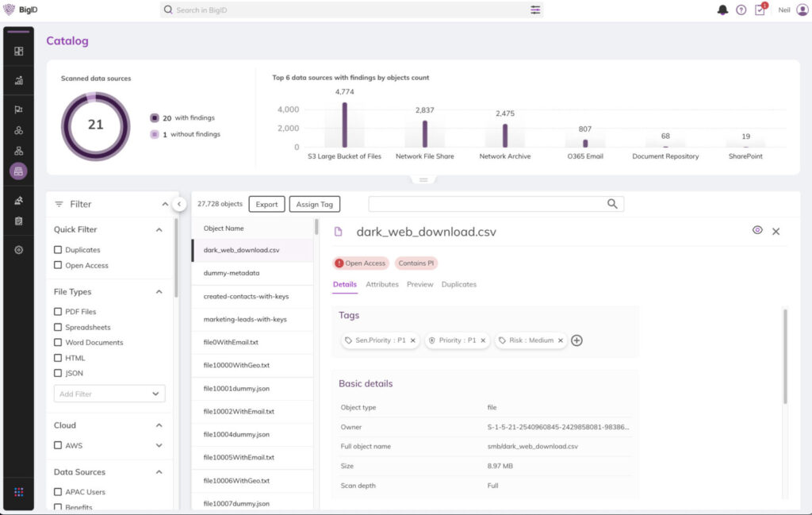
Task: Check the JSON file type
Action: 57,373
